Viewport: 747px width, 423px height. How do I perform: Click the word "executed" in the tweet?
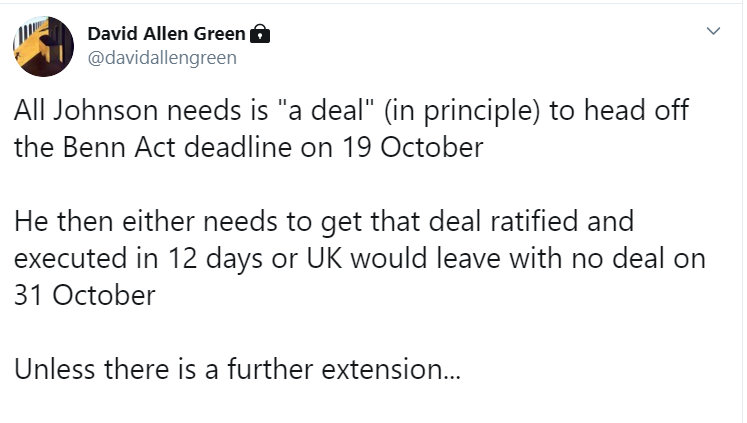pos(71,259)
